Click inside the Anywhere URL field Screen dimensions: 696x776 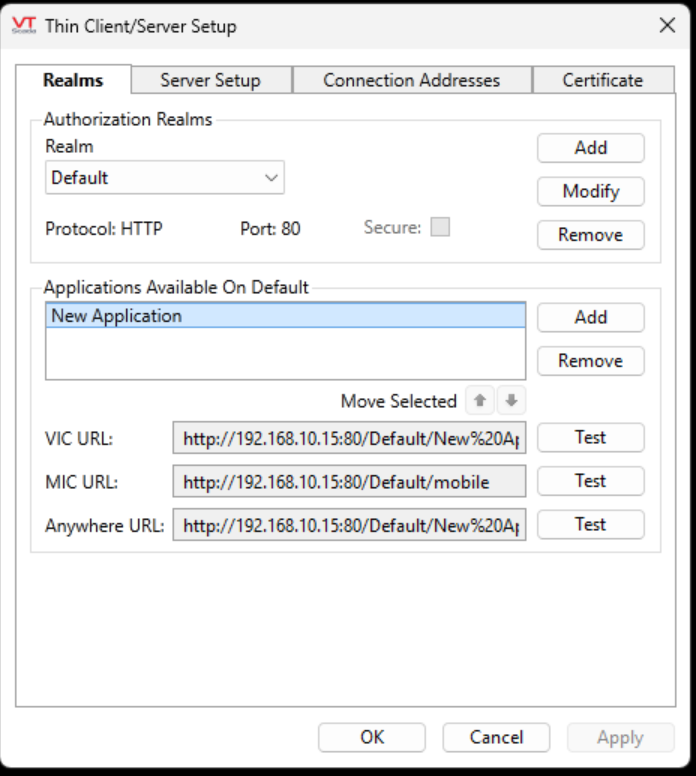[349, 525]
